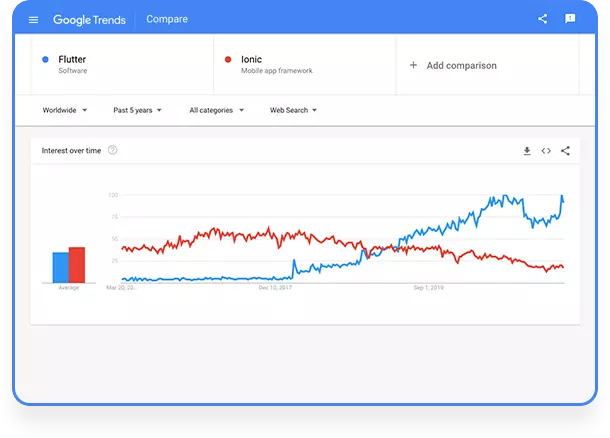
Task: Open the feedback icon in header
Action: pos(570,19)
